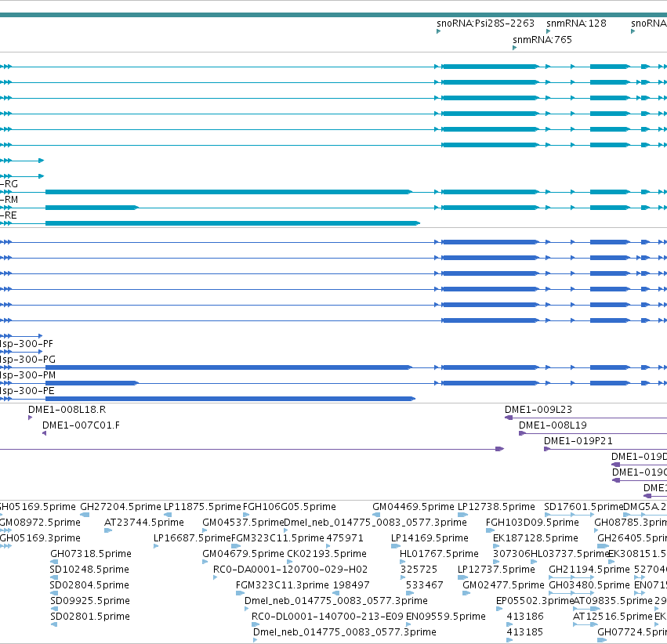This screenshot has width=667, height=644.
Task: Click the GH05169.5prime EST label
Action: pyautogui.click(x=38, y=507)
